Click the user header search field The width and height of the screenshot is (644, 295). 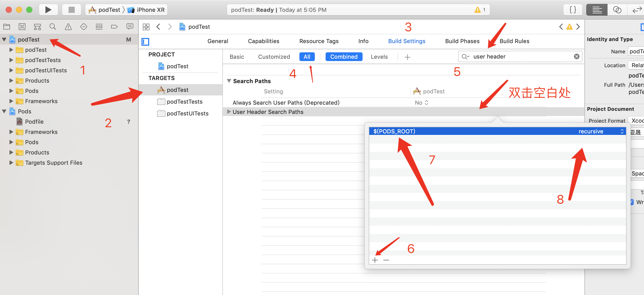tap(520, 56)
